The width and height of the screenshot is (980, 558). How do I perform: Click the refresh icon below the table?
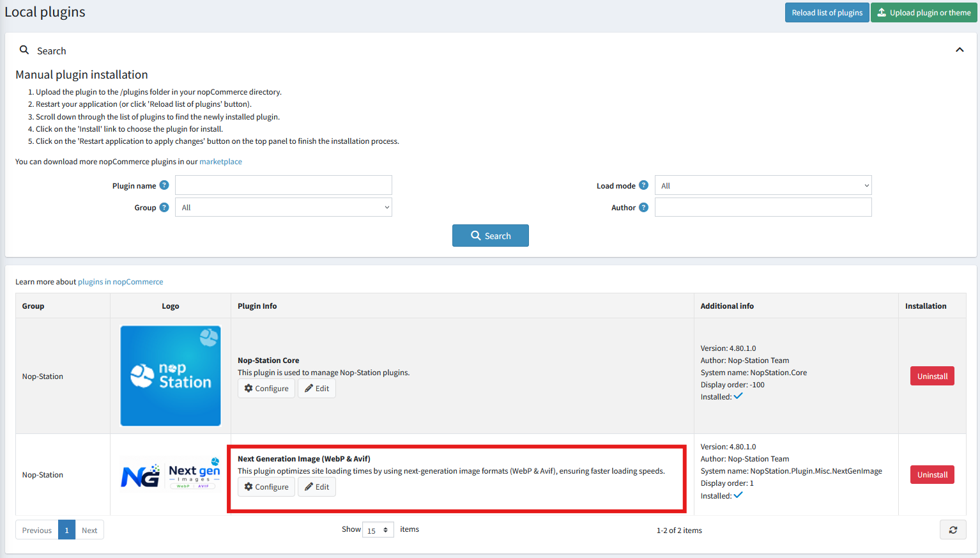point(953,530)
